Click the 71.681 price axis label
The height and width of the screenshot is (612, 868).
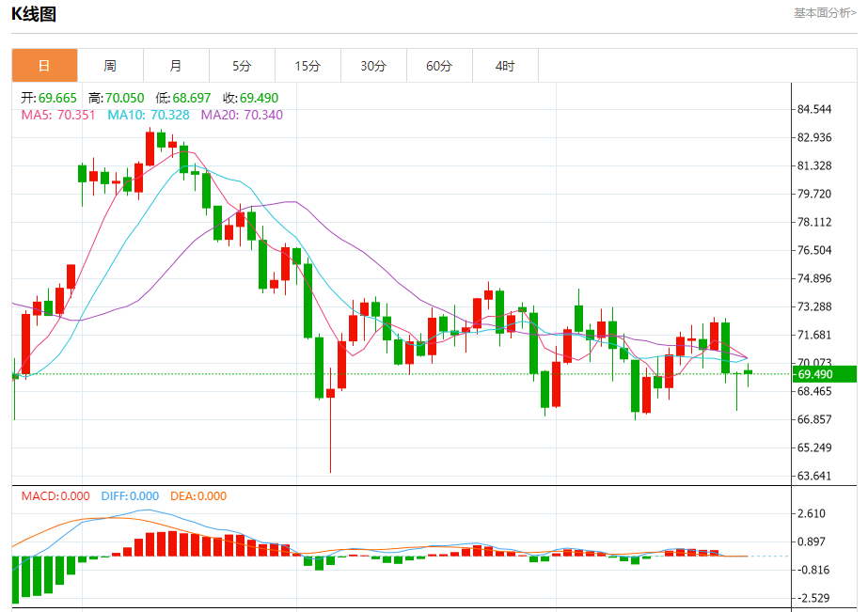(814, 336)
